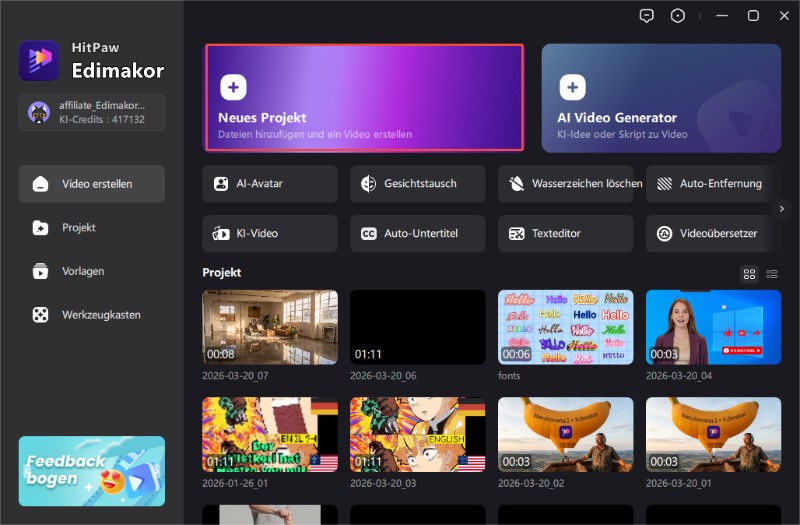Image resolution: width=800 pixels, height=525 pixels.
Task: Open the AI Video Generator card
Action: pyautogui.click(x=661, y=98)
